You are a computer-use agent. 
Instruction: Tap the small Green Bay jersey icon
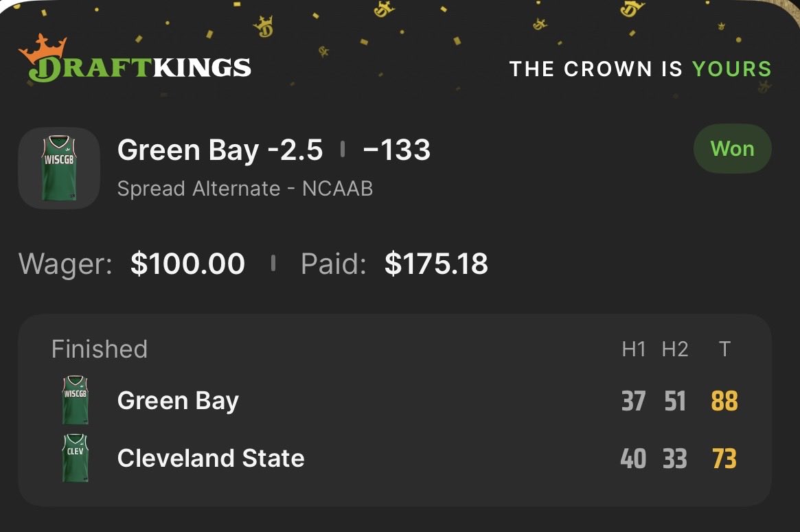[75, 400]
